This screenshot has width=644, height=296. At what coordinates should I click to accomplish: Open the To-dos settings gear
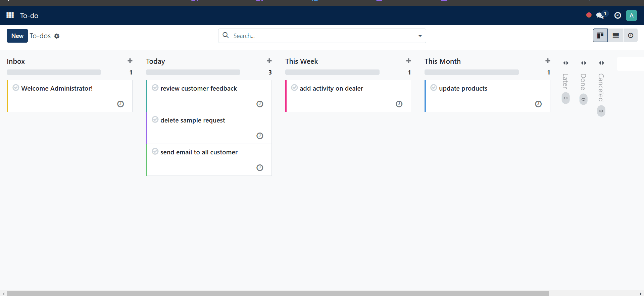(x=57, y=36)
